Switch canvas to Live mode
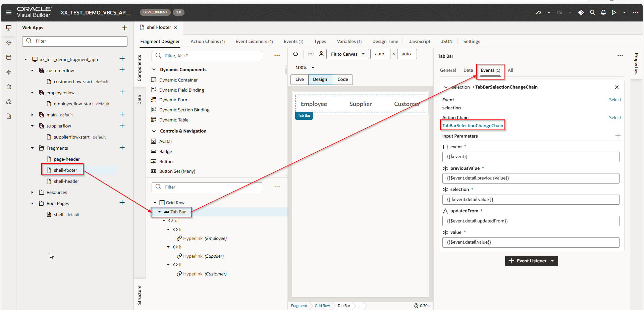This screenshot has height=310, width=644. 300,80
